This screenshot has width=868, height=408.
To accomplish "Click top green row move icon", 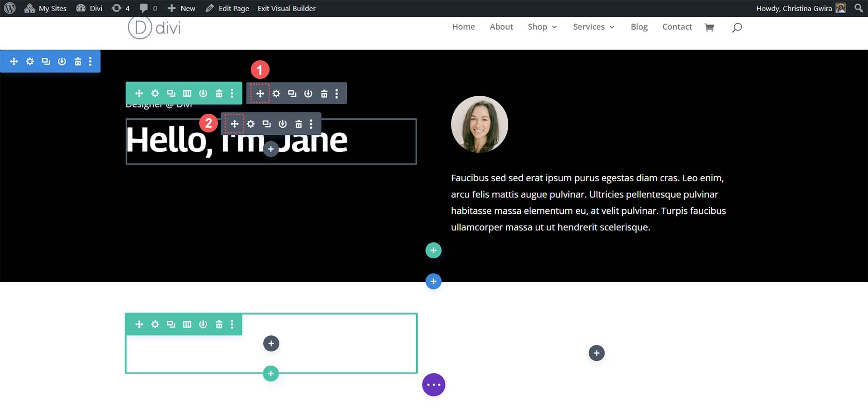I will pyautogui.click(x=139, y=93).
